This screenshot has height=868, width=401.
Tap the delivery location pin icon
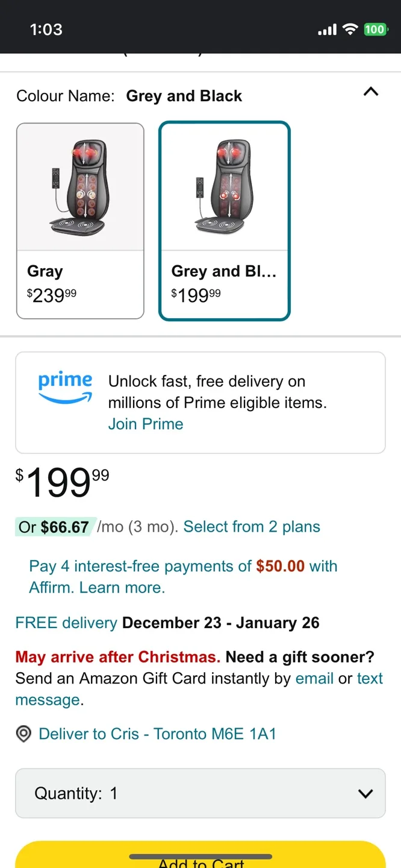click(x=23, y=734)
